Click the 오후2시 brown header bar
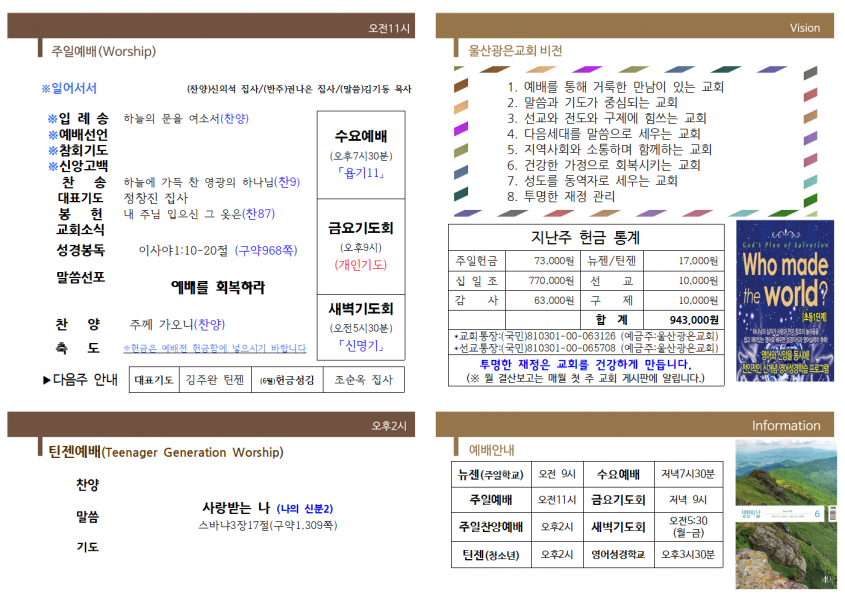 pos(211,425)
